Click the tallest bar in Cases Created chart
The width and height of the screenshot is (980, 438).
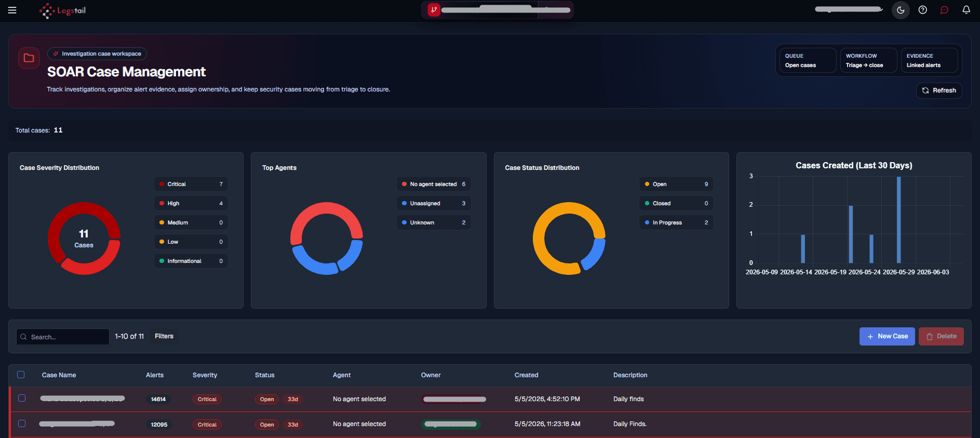(898, 220)
